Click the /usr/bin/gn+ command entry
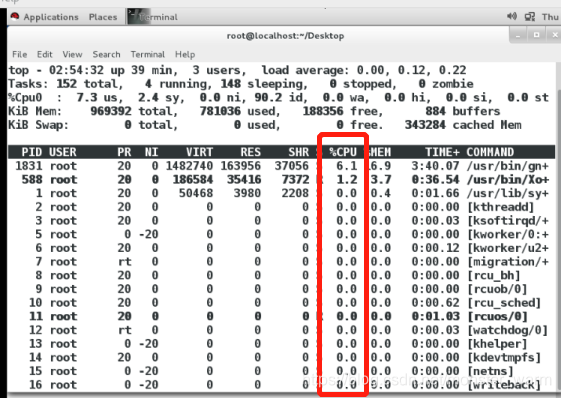The height and width of the screenshot is (398, 561). (x=508, y=166)
